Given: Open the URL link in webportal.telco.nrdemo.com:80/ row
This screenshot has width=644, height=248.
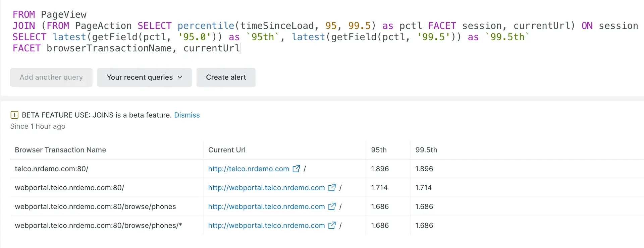Looking at the screenshot, I should coord(266,188).
